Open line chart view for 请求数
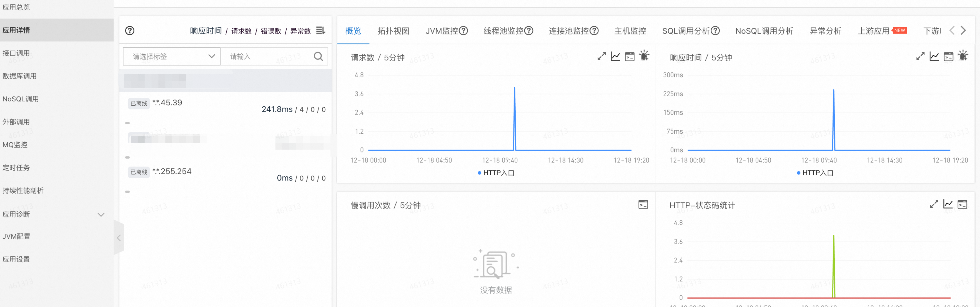980x307 pixels. (615, 57)
